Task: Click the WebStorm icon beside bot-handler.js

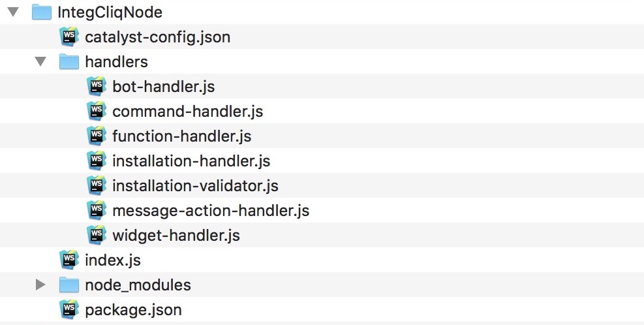Action: point(97,86)
